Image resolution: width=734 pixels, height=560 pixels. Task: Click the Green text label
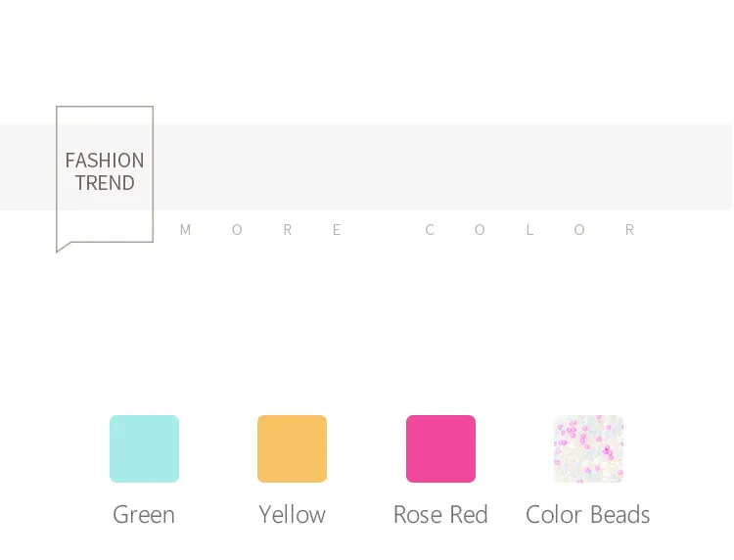144,515
